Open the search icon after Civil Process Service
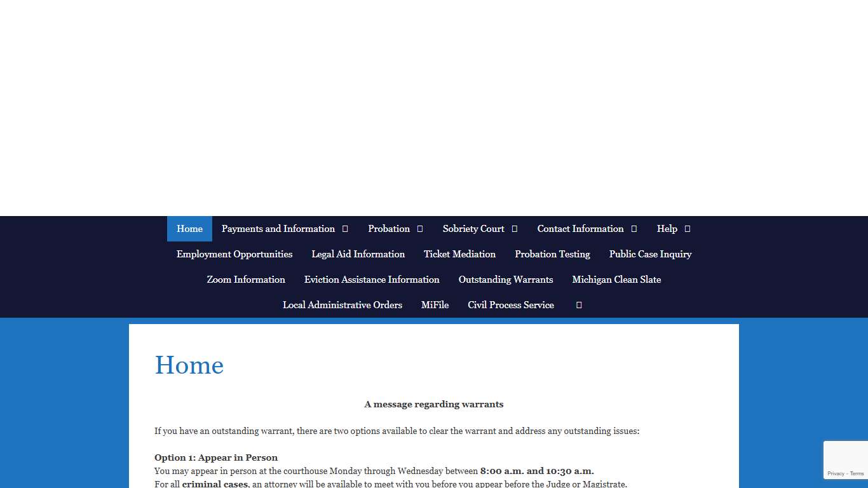 578,305
